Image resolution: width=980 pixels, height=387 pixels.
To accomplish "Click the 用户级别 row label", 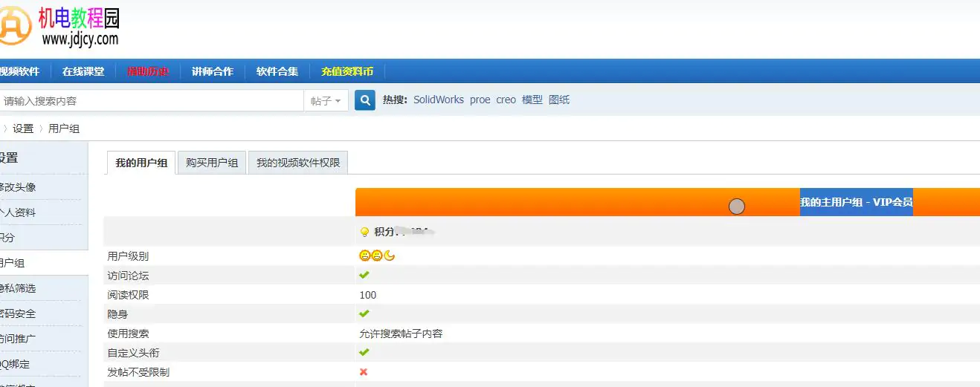I will (x=128, y=256).
